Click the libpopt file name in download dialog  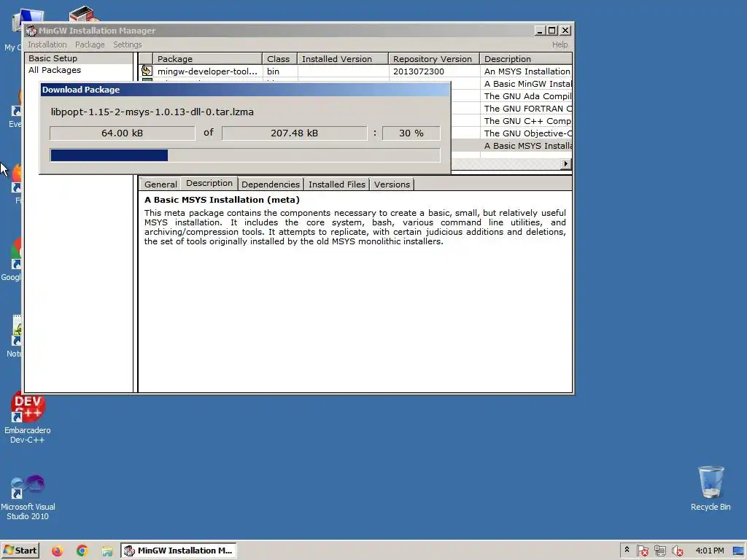(x=152, y=112)
